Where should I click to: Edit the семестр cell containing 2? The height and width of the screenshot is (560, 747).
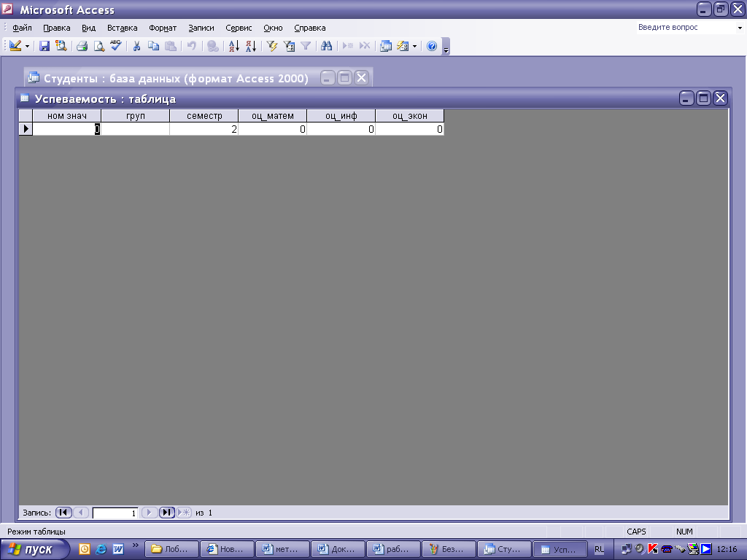204,129
